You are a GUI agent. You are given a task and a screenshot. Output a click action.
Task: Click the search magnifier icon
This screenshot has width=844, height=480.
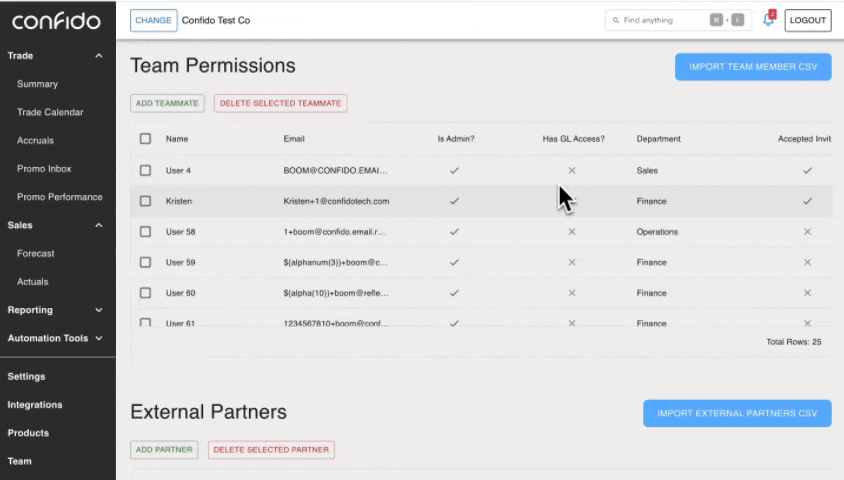[x=616, y=20]
